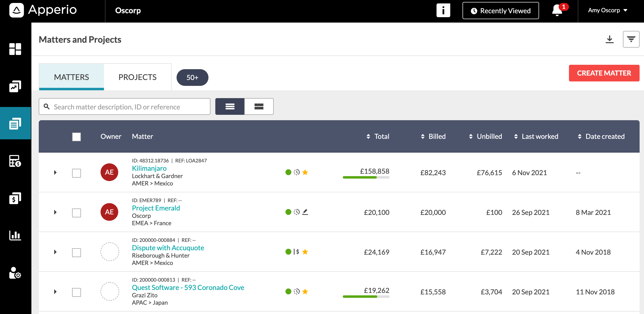The image size is (644, 314).
Task: Click the information icon in top bar
Action: (x=443, y=10)
